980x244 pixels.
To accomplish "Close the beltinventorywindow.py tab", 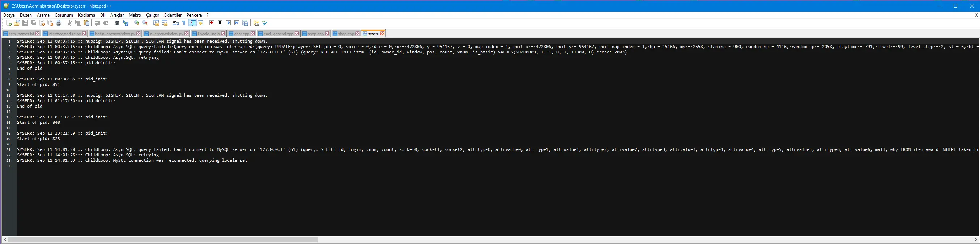I will coord(139,34).
